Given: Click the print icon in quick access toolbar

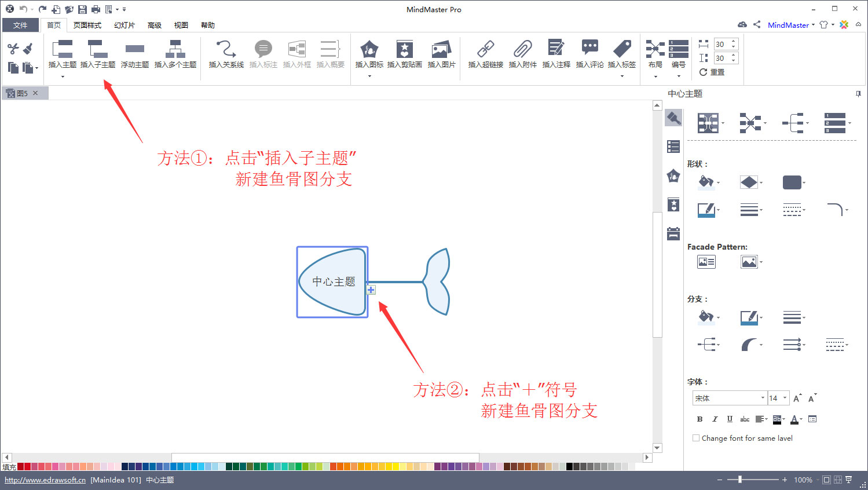Looking at the screenshot, I should [x=96, y=9].
